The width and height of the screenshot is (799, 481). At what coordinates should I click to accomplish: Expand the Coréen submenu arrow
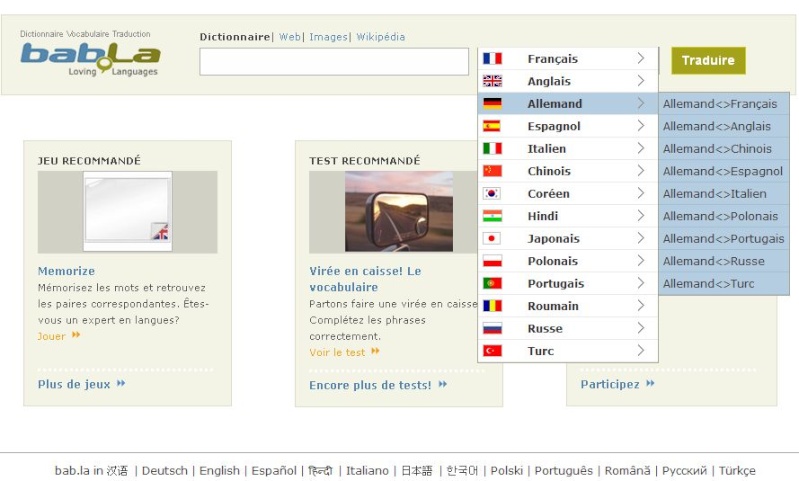point(641,193)
